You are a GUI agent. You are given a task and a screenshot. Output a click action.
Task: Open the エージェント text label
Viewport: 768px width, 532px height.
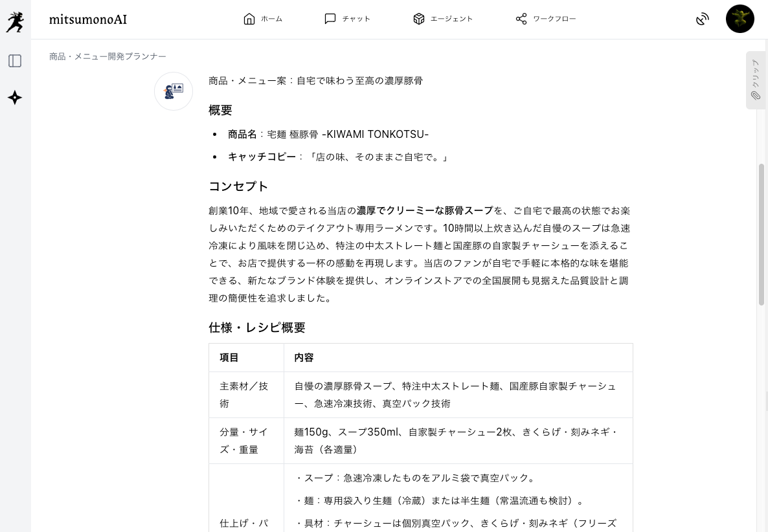tap(452, 19)
